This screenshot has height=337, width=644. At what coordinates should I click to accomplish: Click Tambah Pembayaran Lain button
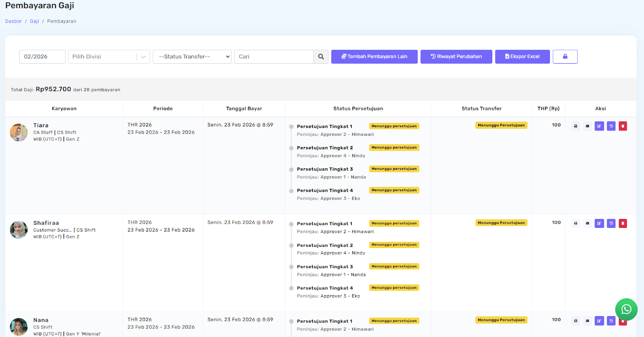[374, 57]
